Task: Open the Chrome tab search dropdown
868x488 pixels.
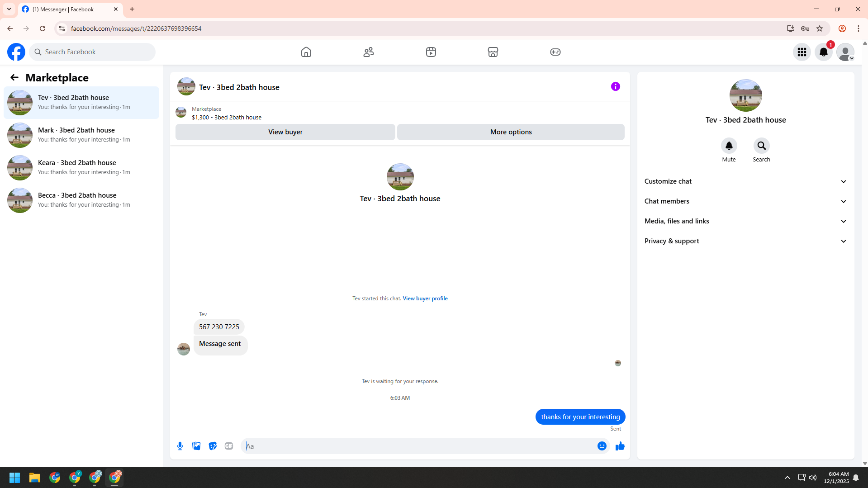Action: [9, 9]
